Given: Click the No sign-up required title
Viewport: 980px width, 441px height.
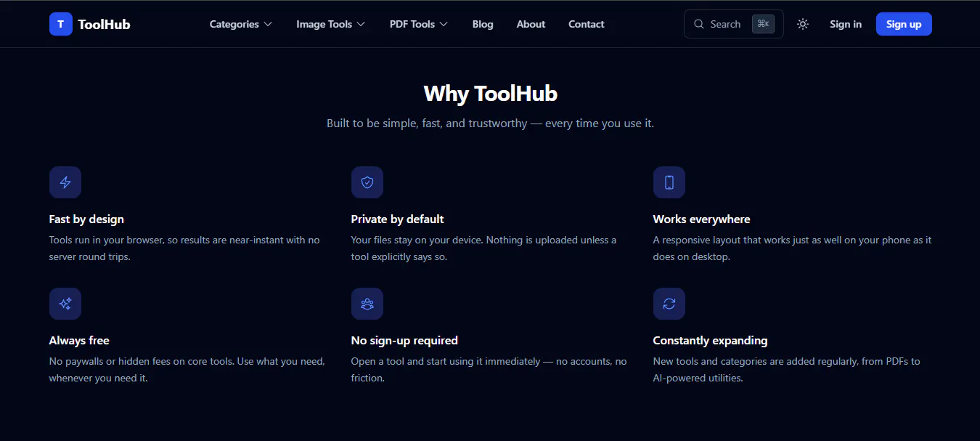Looking at the screenshot, I should pos(404,341).
